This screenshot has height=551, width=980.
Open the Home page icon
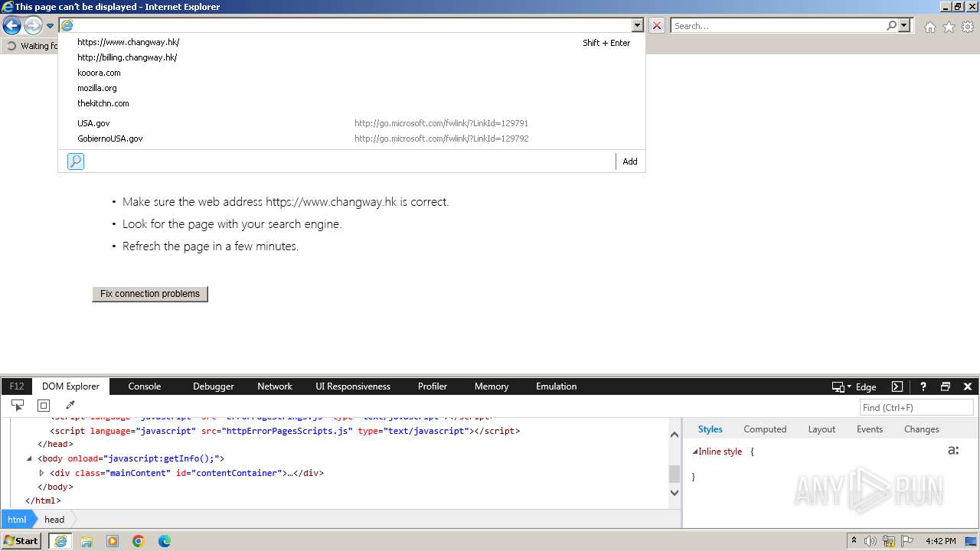[x=929, y=27]
